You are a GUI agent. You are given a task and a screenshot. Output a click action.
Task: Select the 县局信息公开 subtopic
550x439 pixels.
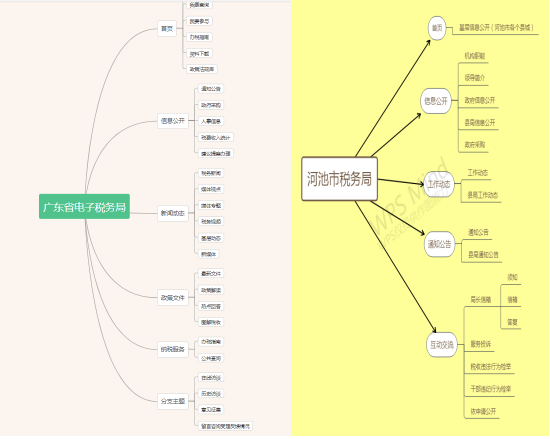[480, 122]
